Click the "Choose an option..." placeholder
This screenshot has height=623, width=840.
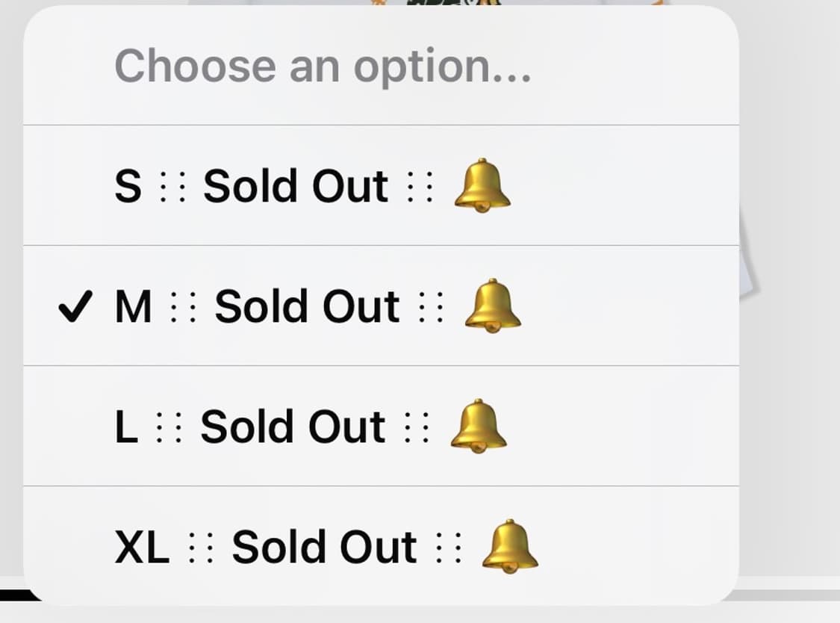tap(323, 66)
